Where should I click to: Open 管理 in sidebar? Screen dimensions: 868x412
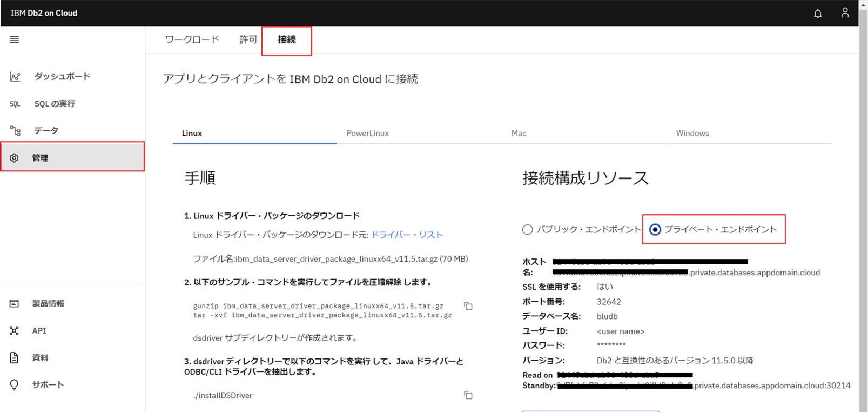click(72, 157)
